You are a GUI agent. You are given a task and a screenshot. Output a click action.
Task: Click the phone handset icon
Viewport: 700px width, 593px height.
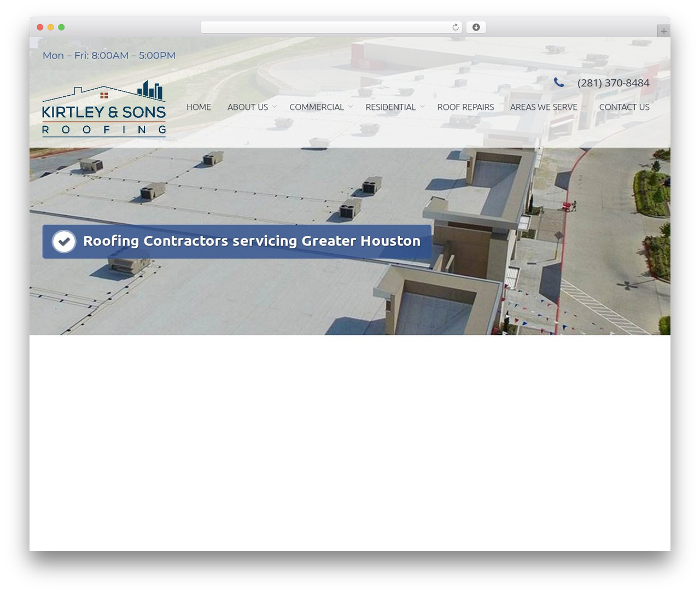pos(559,83)
